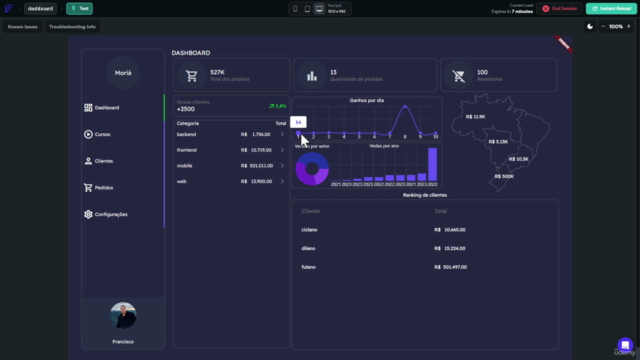Click the dilano row in client ranking

[x=424, y=248]
